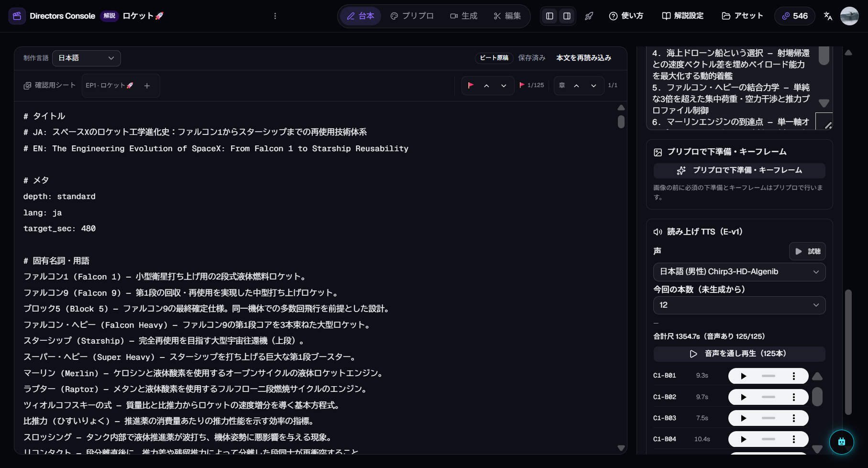Toggle the left panel layout icon

[549, 16]
